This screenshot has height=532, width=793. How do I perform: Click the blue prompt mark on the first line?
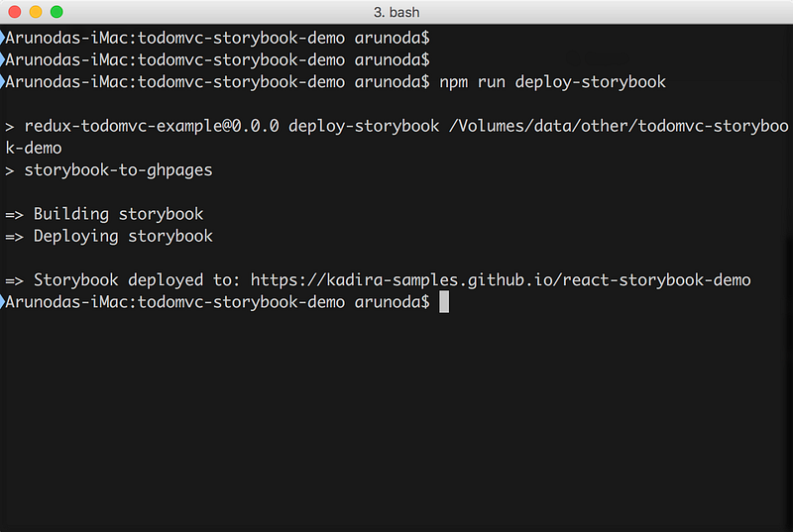coord(3,38)
